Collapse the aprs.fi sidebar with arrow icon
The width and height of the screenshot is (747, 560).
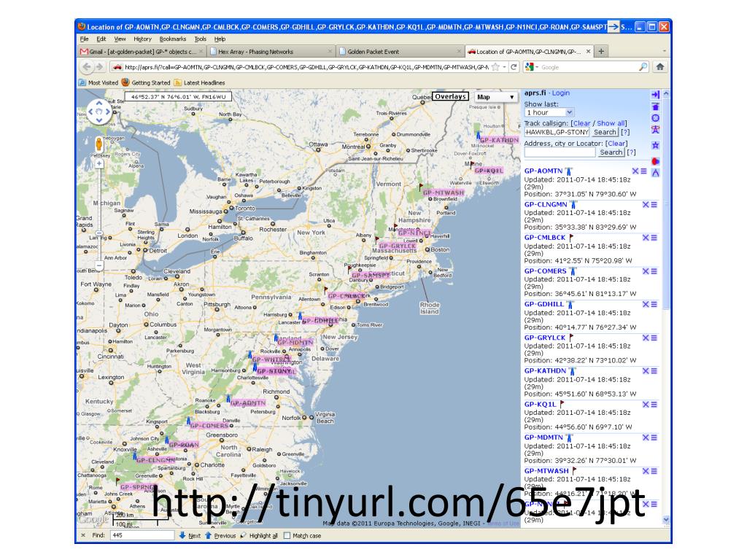[656, 95]
